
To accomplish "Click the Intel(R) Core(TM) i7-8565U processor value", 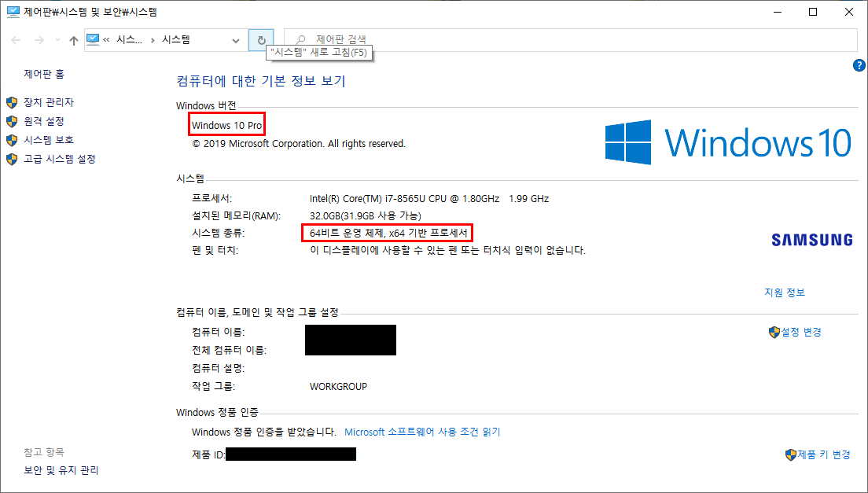I will 429,198.
